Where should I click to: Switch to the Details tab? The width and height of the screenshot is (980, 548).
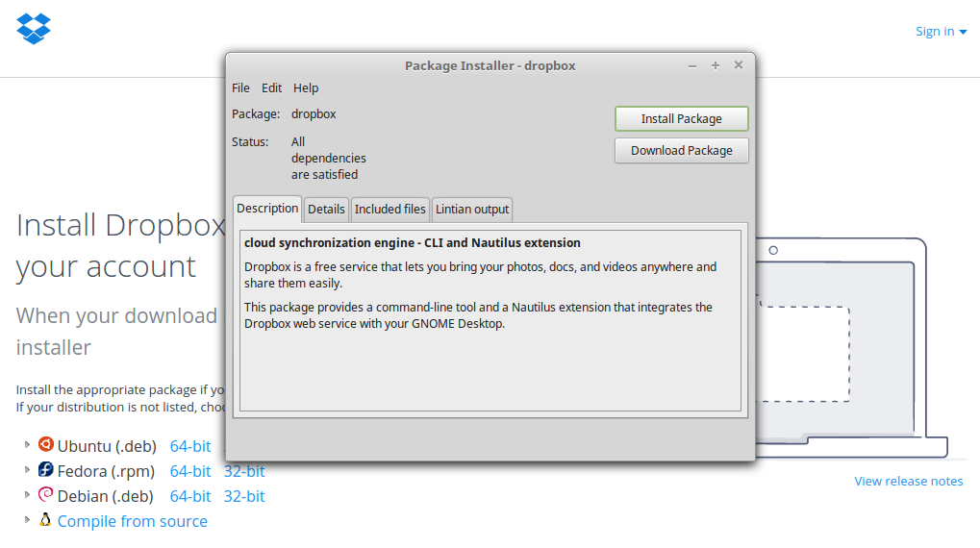tap(326, 210)
